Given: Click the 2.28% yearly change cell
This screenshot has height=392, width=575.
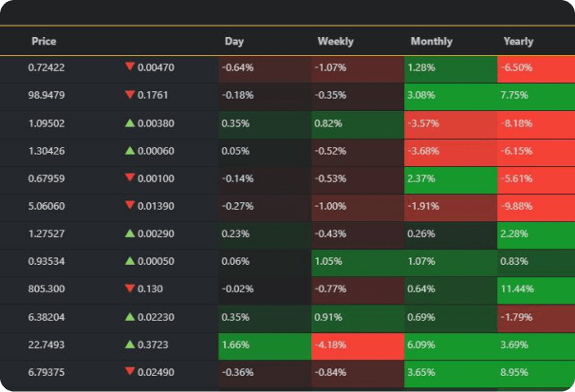Looking at the screenshot, I should pos(536,235).
